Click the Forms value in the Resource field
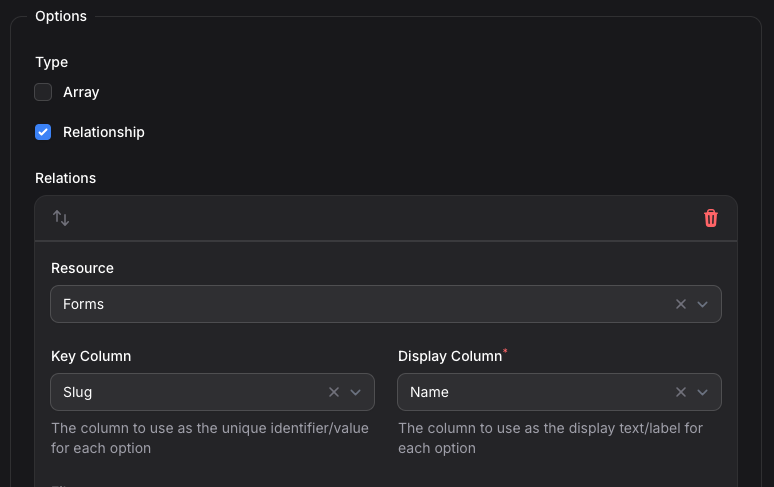The width and height of the screenshot is (774, 487). click(83, 304)
